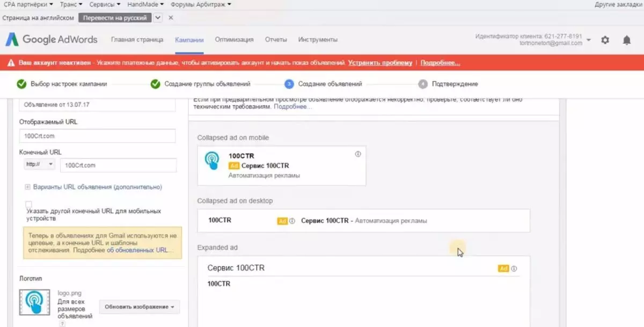The height and width of the screenshot is (327, 644).
Task: Click the Конечный URL input field
Action: click(118, 165)
